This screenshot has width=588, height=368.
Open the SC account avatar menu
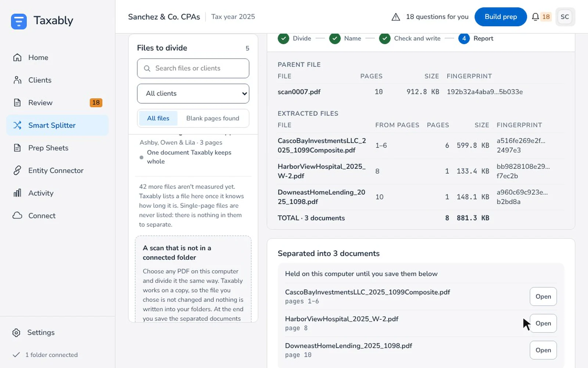(565, 17)
